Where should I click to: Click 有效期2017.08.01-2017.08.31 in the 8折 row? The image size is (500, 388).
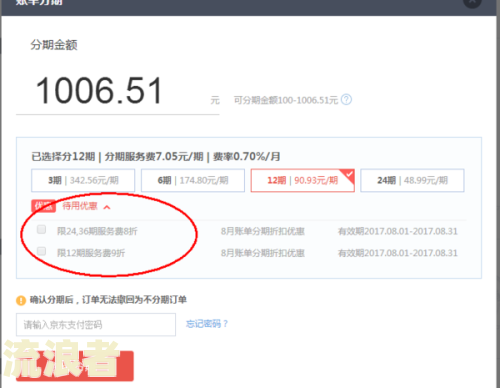397,231
